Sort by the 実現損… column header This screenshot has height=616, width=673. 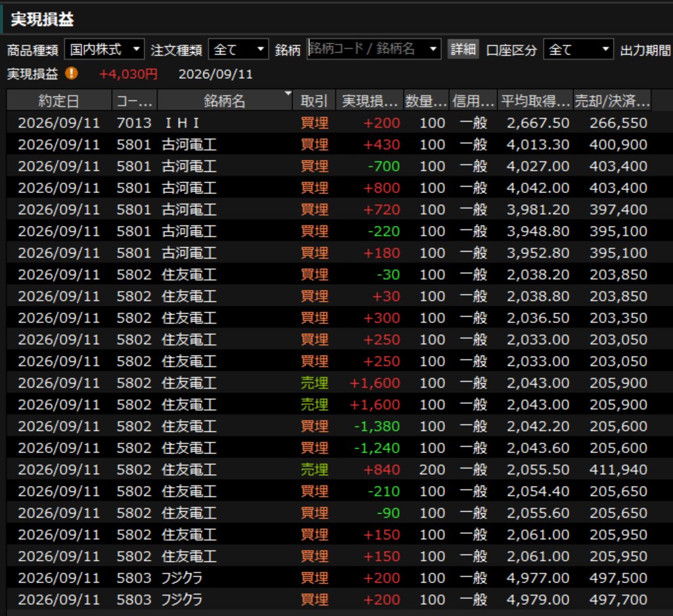click(369, 101)
